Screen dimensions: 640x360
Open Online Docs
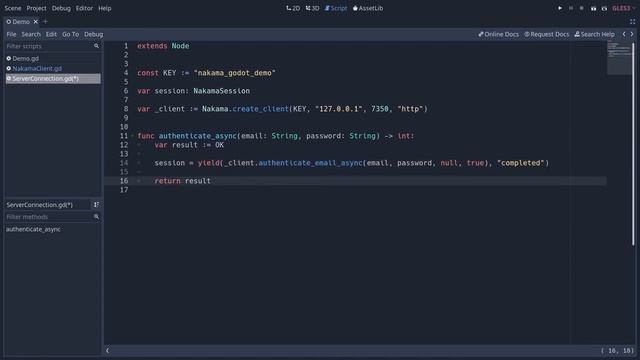498,34
